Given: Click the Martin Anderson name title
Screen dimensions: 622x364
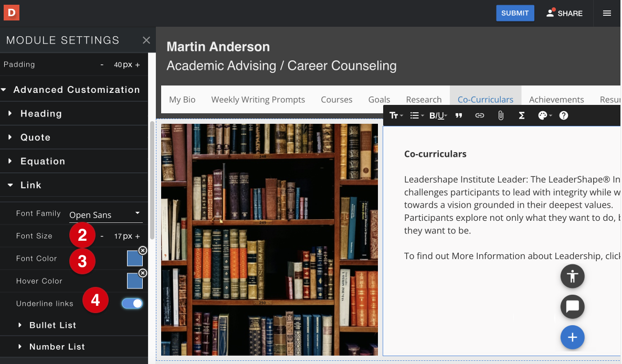Looking at the screenshot, I should click(x=218, y=47).
